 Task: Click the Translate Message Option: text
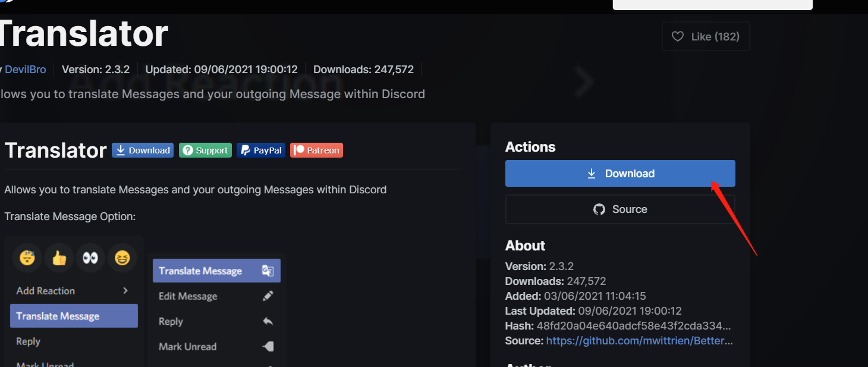coord(70,217)
